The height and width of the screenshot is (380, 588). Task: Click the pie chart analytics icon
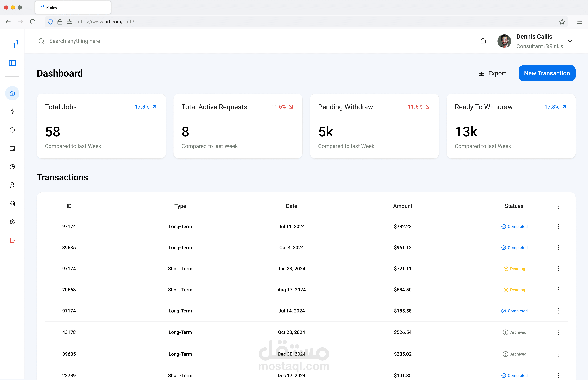12,167
